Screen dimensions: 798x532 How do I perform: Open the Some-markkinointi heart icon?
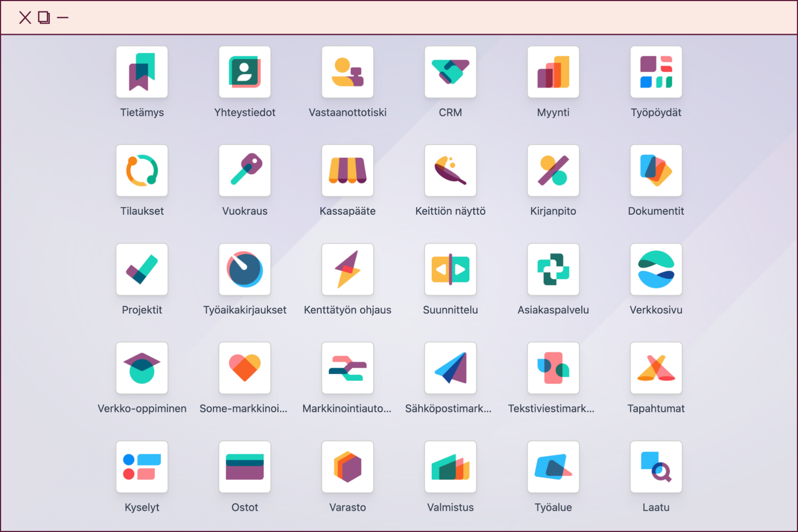click(245, 368)
